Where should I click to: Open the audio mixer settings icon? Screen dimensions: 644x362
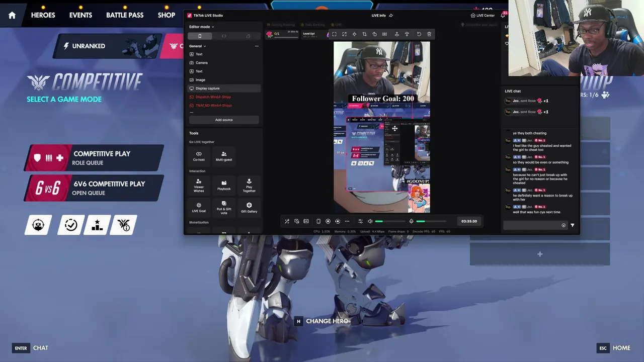coord(360,221)
